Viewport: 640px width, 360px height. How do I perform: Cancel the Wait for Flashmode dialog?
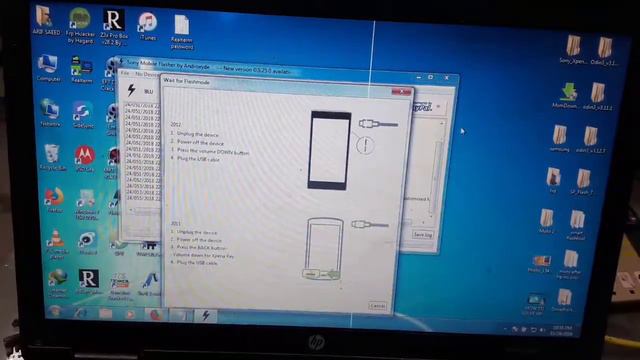click(377, 306)
